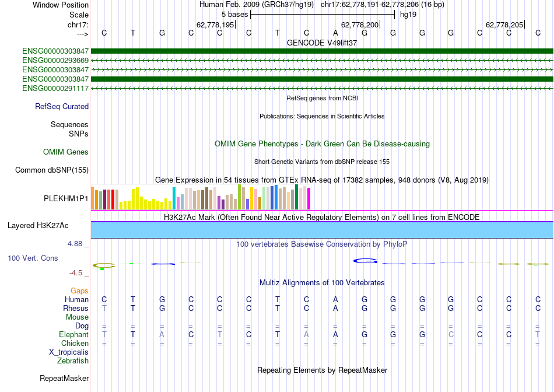
Task: Click Repeating Elements by RepeatMasker title
Action: pyautogui.click(x=322, y=370)
